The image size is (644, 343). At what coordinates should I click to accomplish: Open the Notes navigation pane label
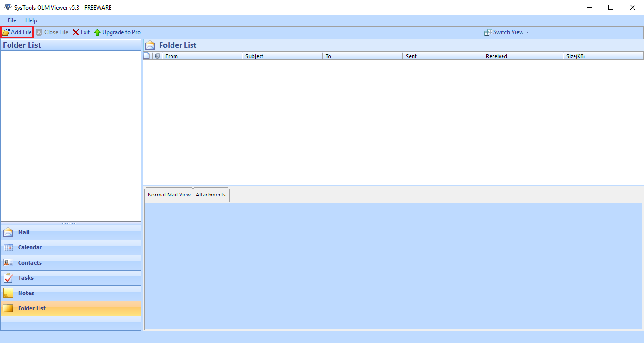tap(26, 293)
